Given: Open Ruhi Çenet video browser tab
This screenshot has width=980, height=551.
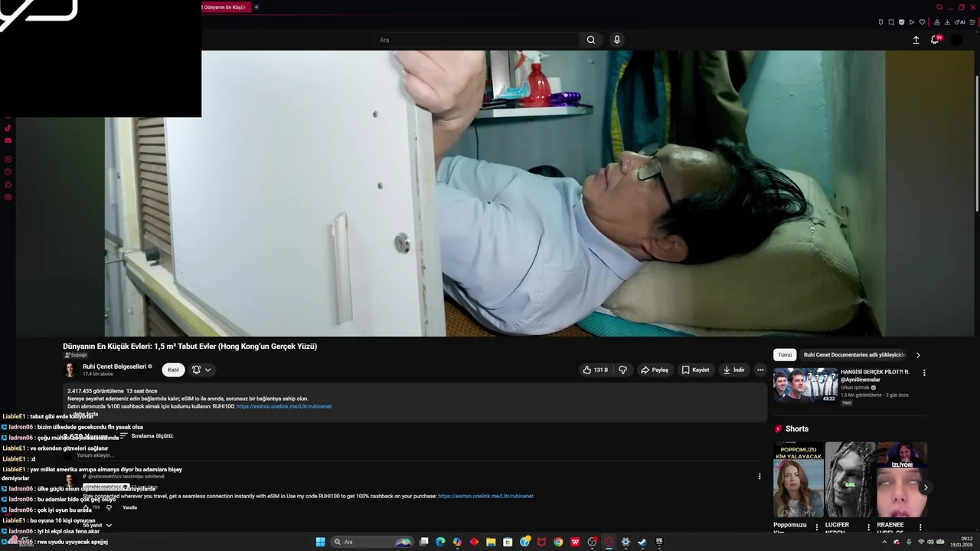Looking at the screenshot, I should 224,7.
